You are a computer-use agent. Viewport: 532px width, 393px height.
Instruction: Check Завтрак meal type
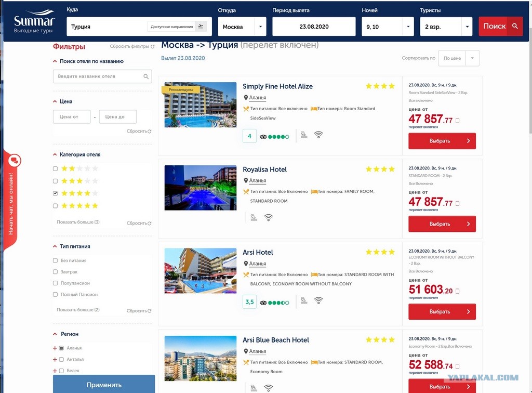pos(55,272)
